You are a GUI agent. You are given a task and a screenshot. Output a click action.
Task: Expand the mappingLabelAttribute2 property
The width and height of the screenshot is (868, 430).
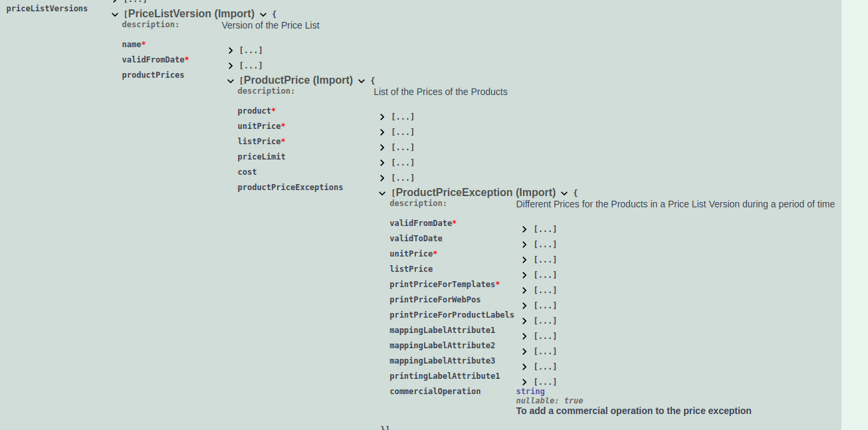pos(524,352)
